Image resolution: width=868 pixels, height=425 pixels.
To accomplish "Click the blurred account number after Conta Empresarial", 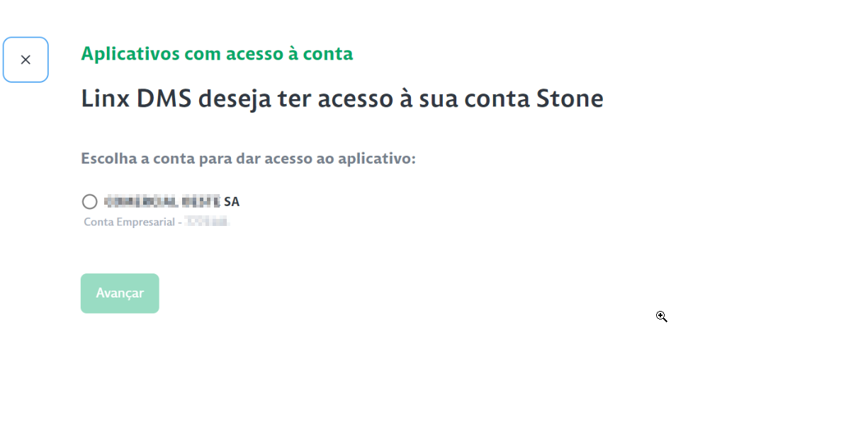I will (x=207, y=222).
